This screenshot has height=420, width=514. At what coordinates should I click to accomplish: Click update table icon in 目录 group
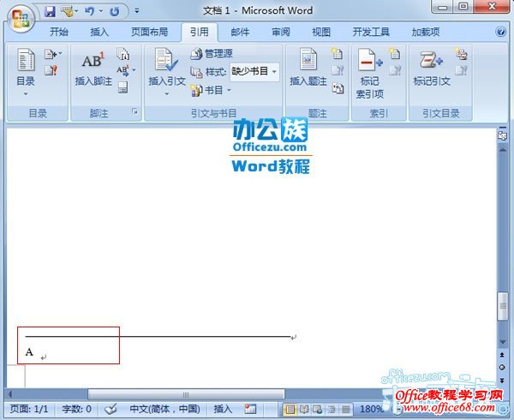[x=51, y=69]
